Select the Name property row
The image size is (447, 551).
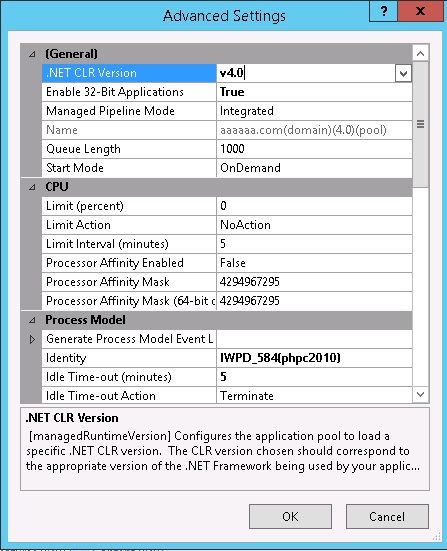(x=227, y=130)
